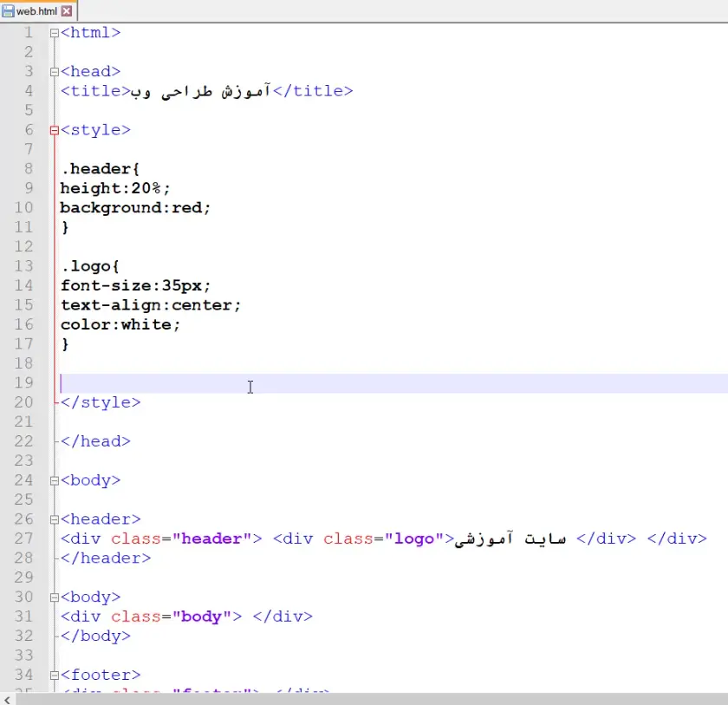
Task: Click the background:red; declaration
Action: tap(135, 207)
